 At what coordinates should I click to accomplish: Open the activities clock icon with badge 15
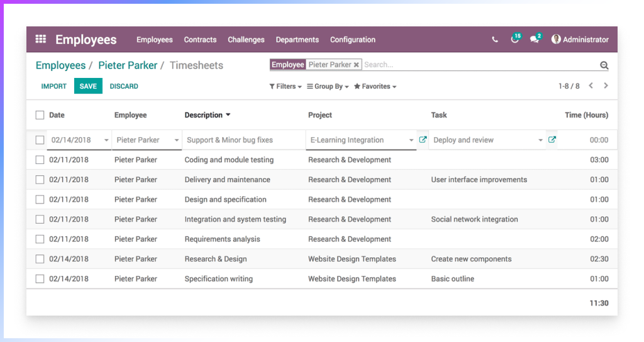pos(514,40)
